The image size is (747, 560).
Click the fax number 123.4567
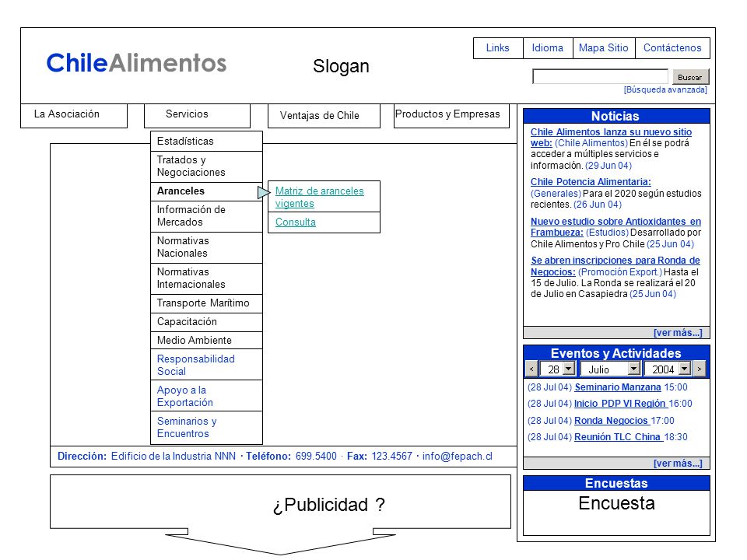tap(391, 457)
